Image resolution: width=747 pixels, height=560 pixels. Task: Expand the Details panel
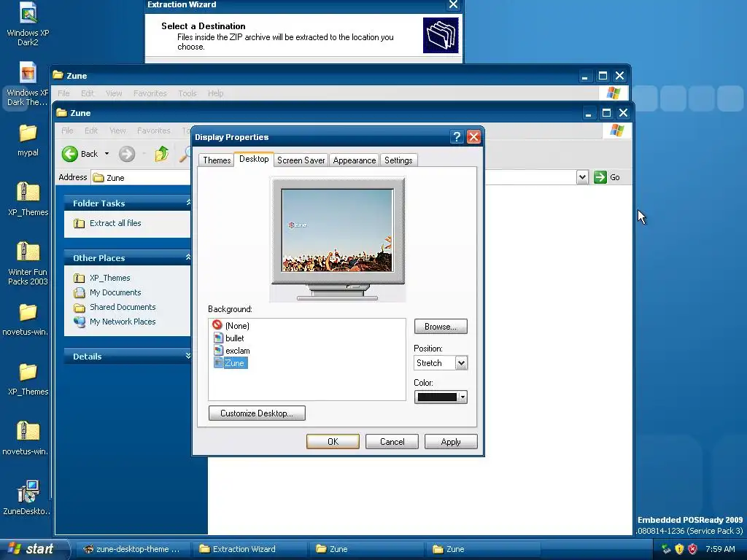[188, 356]
